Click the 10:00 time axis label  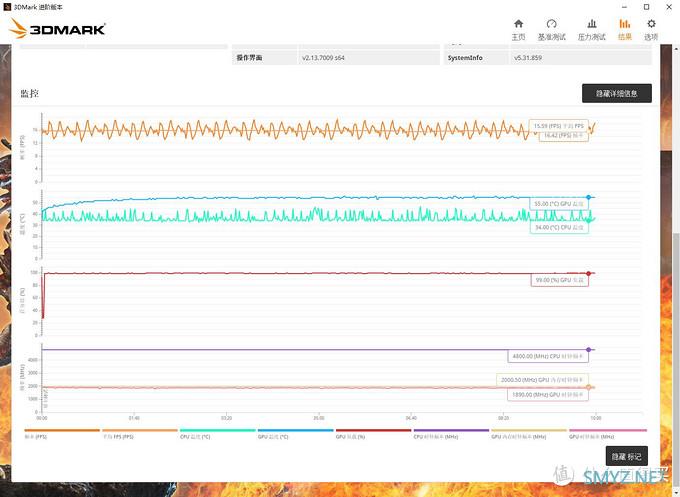595,418
